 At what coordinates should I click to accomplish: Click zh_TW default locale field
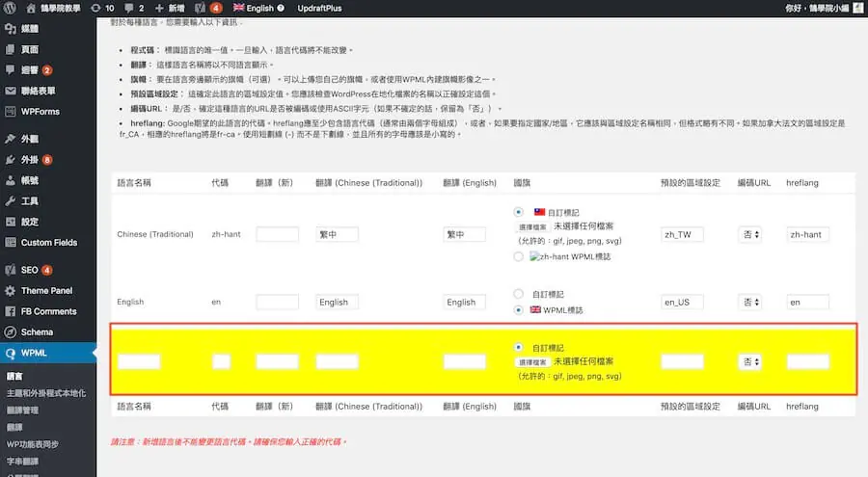pos(682,234)
